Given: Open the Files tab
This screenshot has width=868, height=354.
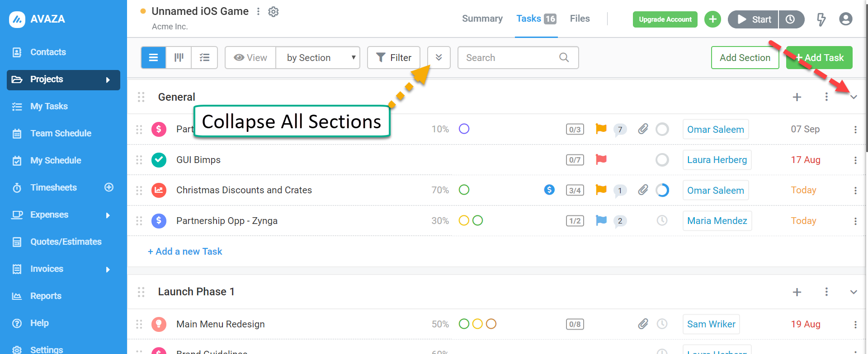Looking at the screenshot, I should 580,19.
